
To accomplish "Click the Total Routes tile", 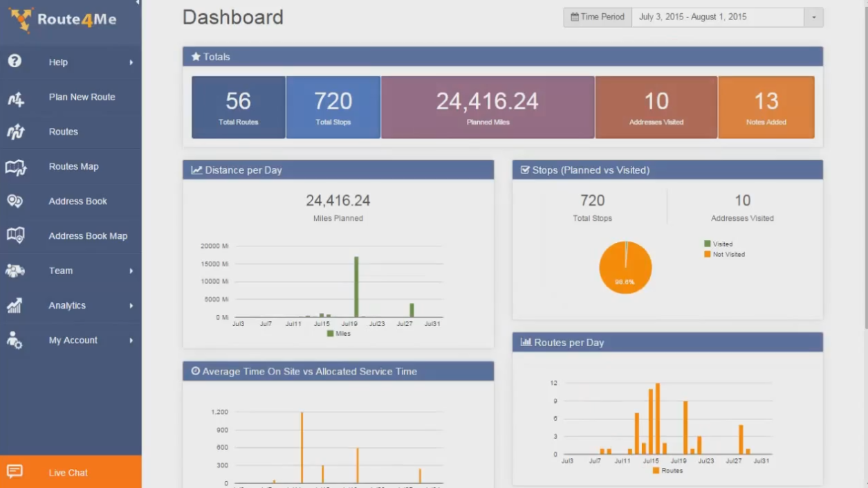I will (238, 107).
